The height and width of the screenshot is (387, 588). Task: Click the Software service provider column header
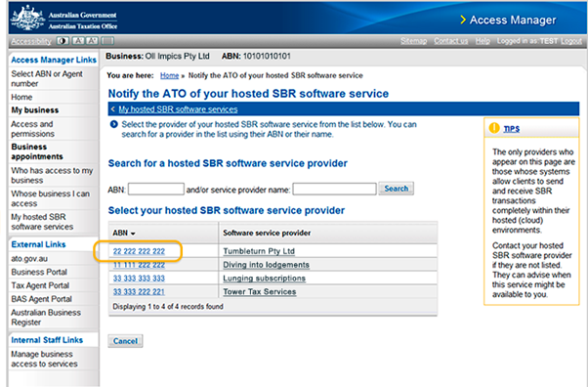[267, 233]
